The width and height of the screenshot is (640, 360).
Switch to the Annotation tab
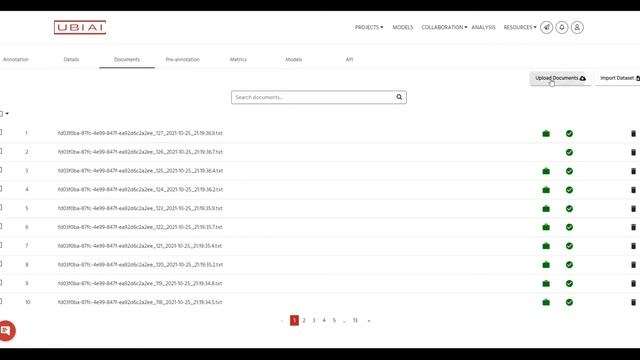point(16,59)
